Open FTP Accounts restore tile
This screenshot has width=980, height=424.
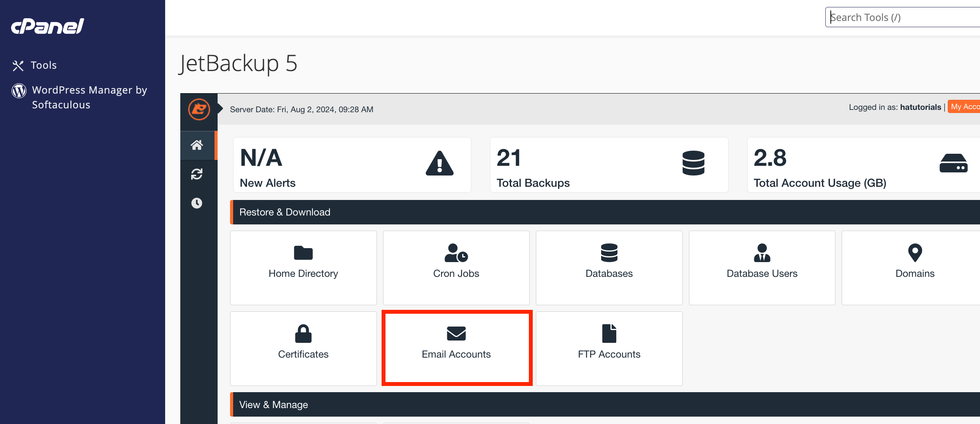point(609,349)
